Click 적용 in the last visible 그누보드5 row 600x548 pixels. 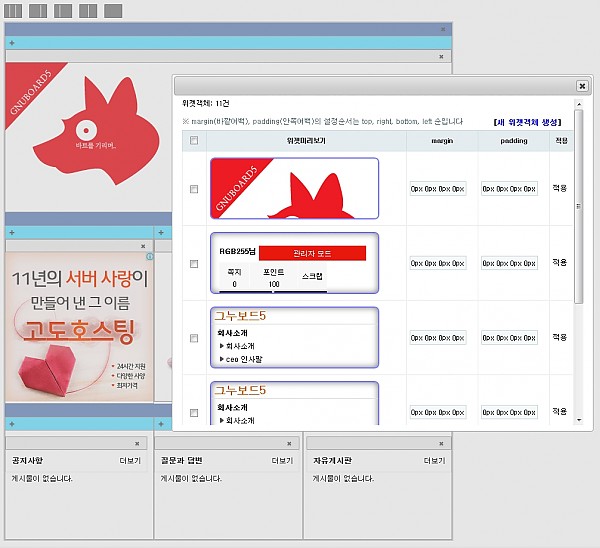coord(559,411)
